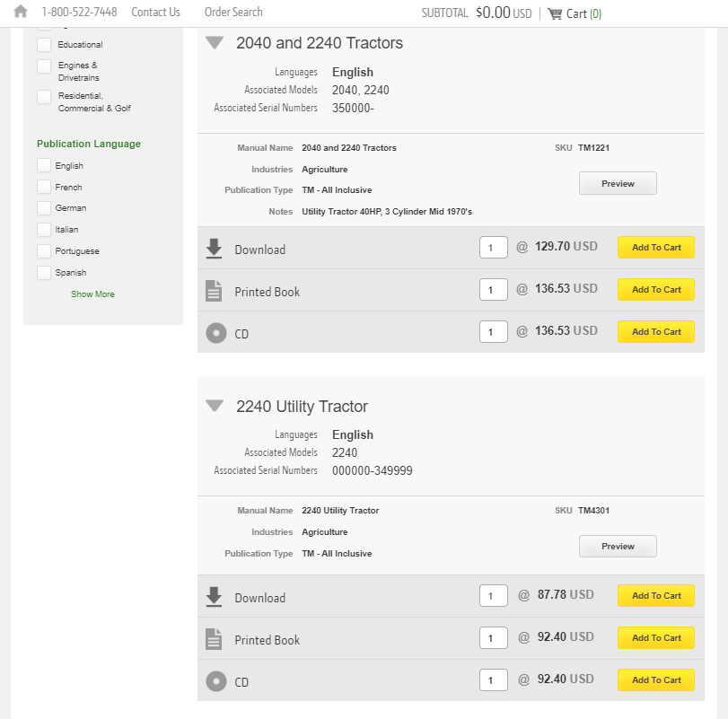
Task: Tick the Spanish publication language checkbox
Action: [x=44, y=273]
